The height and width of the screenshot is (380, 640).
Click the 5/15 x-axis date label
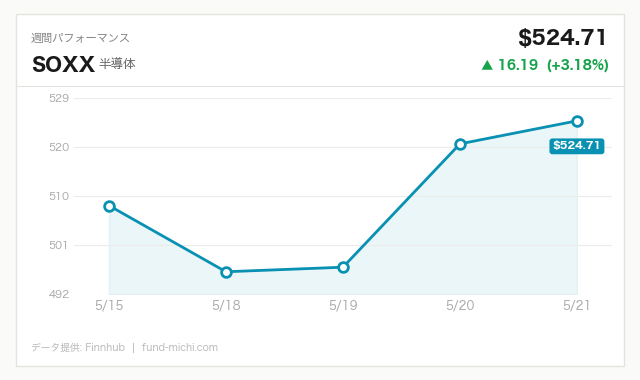point(109,305)
